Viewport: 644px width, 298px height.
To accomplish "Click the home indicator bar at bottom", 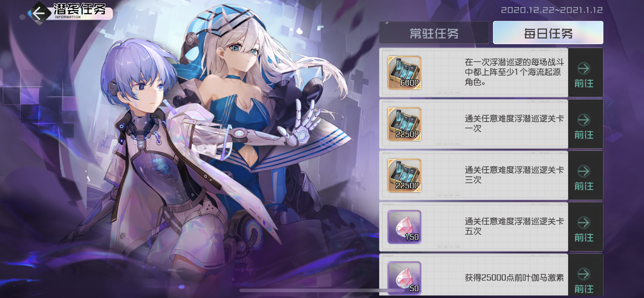I will [x=322, y=290].
